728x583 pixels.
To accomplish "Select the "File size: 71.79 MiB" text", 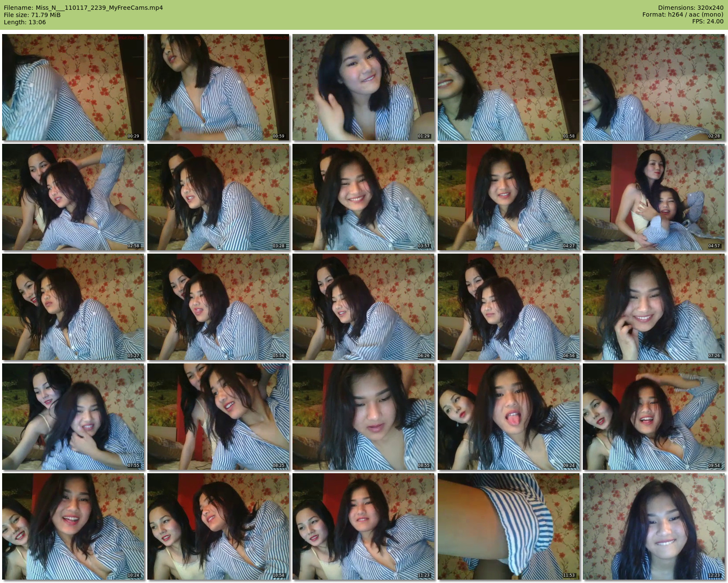I will pos(32,15).
